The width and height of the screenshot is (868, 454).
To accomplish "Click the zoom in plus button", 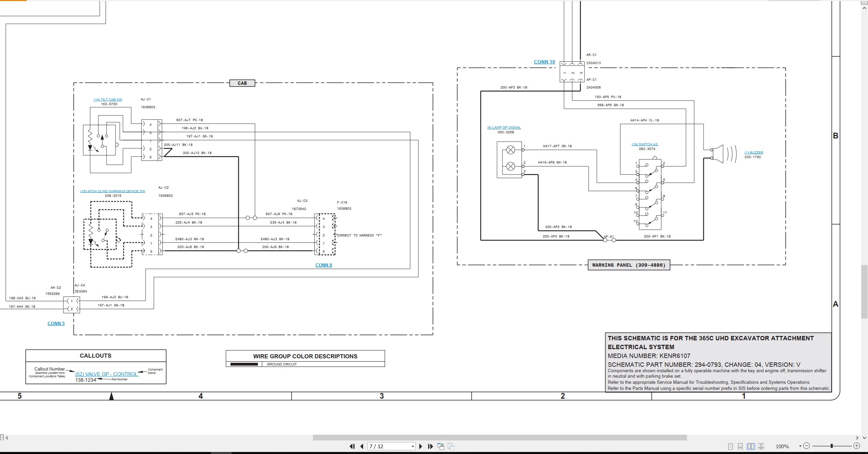I will [x=856, y=446].
